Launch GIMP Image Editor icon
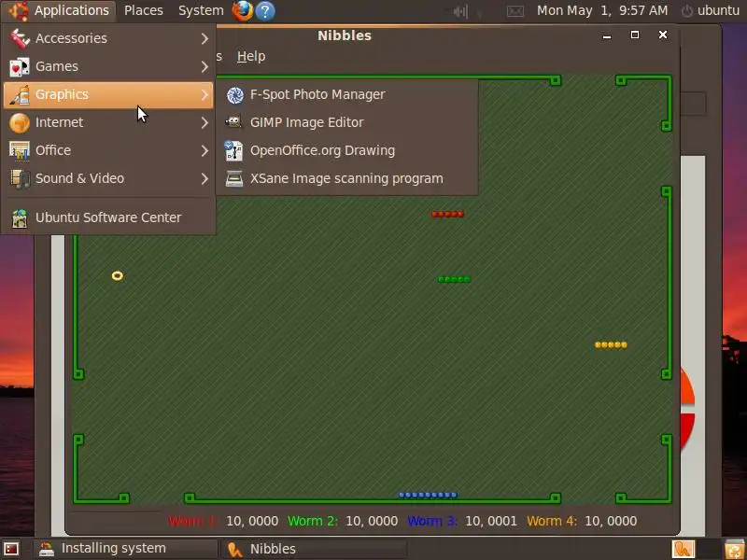The width and height of the screenshot is (747, 560). coord(234,122)
